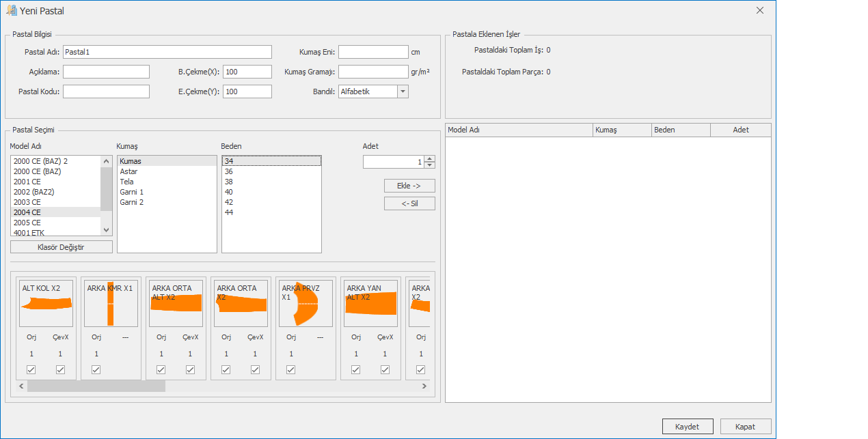Select the Astar item in the Kumaş list

[128, 171]
